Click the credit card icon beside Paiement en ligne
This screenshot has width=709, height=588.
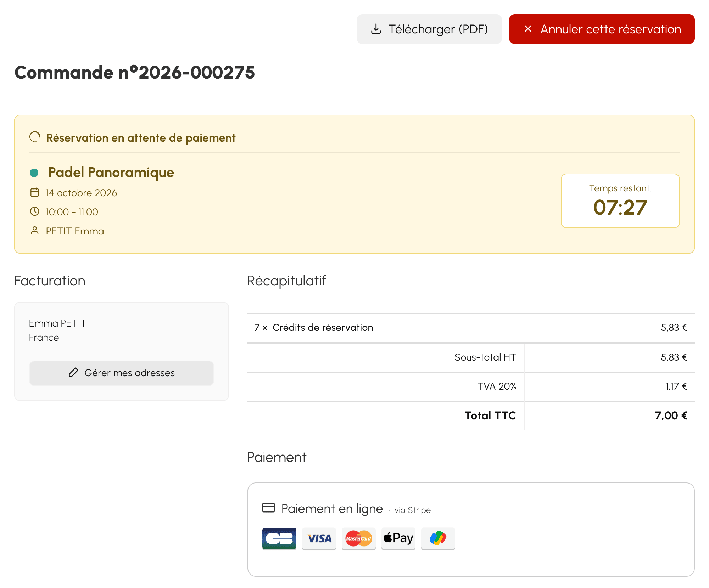pos(268,508)
